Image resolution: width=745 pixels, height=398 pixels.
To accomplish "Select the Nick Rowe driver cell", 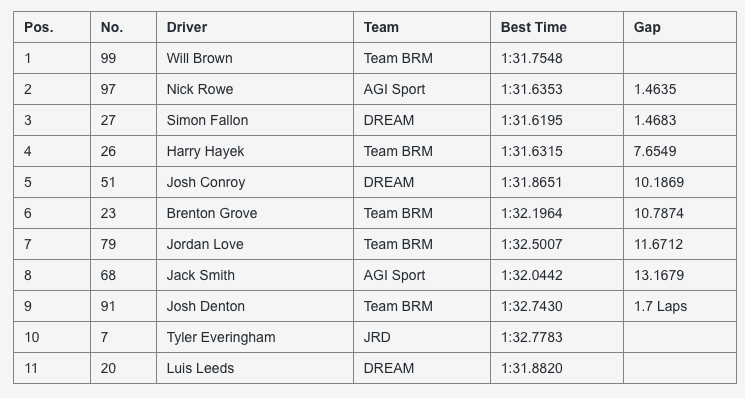I will [x=255, y=89].
